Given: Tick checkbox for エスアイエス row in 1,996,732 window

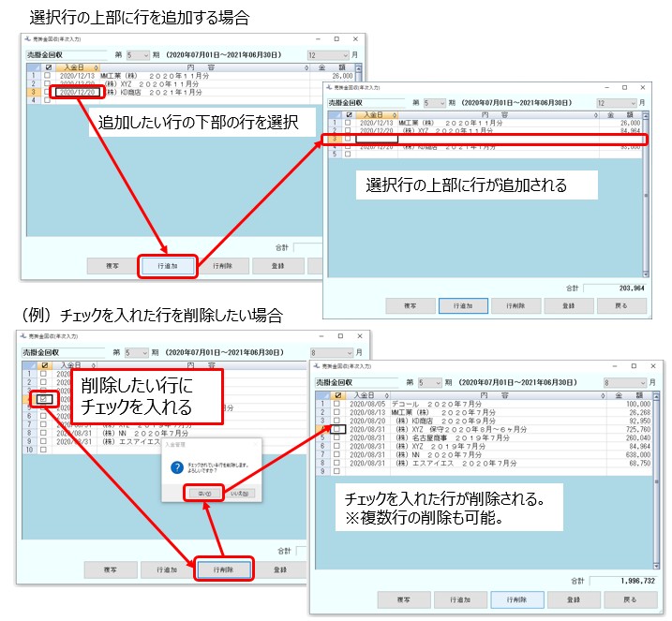Looking at the screenshot, I should coord(336,463).
